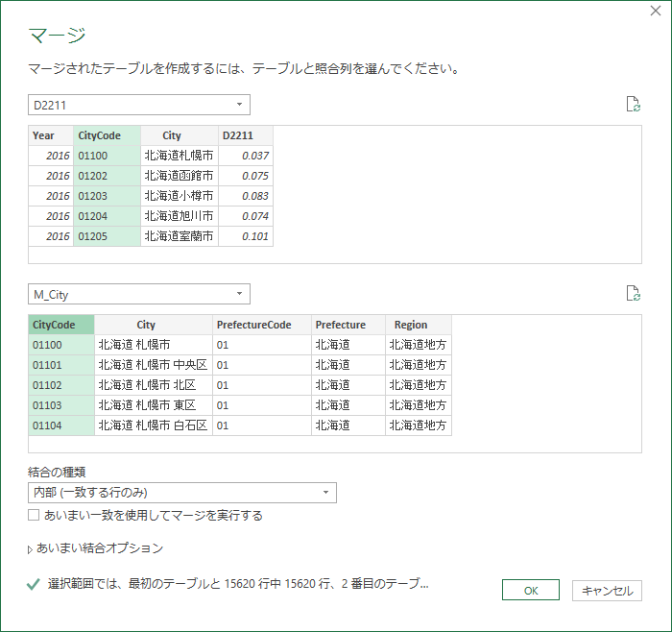This screenshot has height=632, width=672.
Task: Click the green check match status message
Action: click(230, 583)
